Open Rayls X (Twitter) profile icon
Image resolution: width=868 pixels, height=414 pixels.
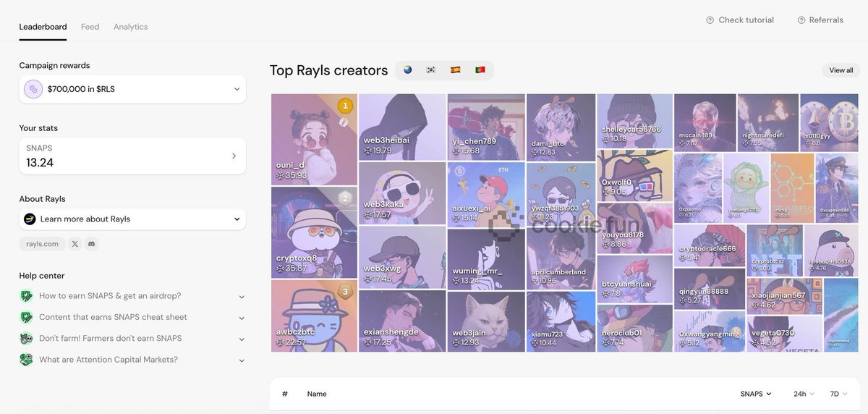tap(75, 244)
